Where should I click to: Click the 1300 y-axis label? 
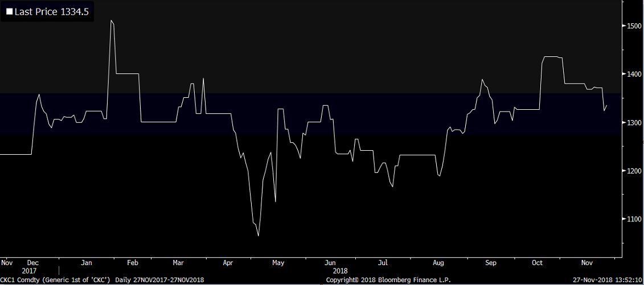(634, 123)
